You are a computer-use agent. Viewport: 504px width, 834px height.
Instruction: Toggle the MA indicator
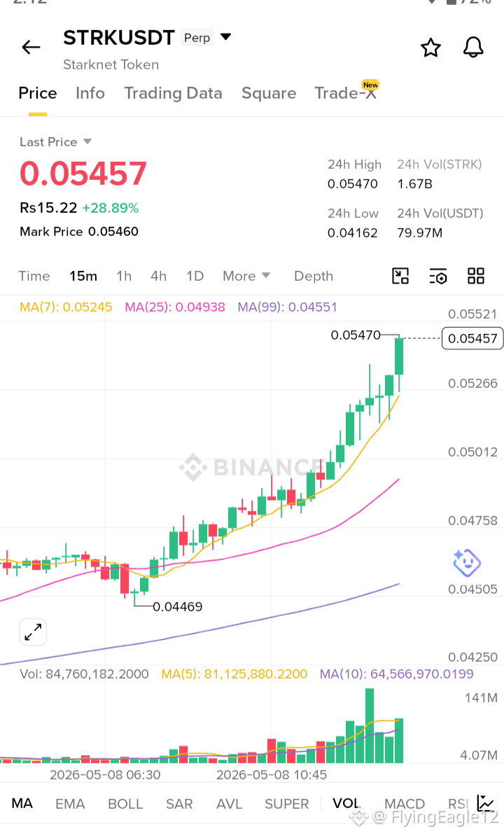coord(22,803)
